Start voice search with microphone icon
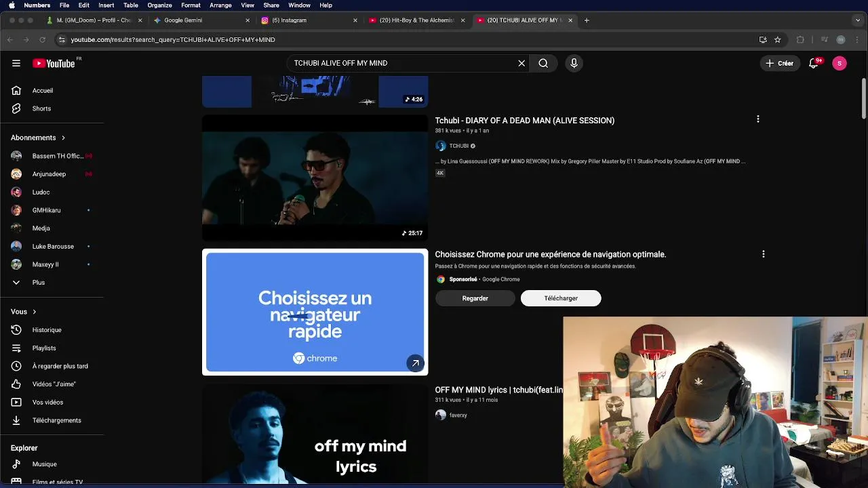This screenshot has width=868, height=488. [x=574, y=63]
